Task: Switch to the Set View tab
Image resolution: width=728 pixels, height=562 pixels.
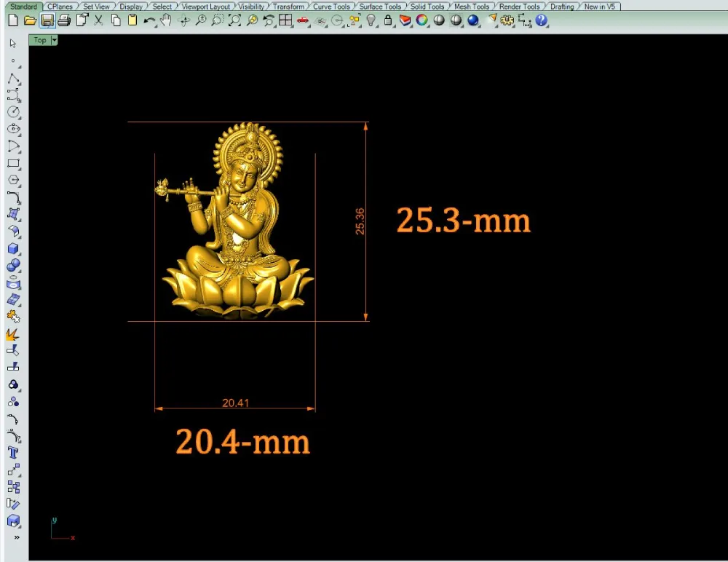Action: point(96,7)
